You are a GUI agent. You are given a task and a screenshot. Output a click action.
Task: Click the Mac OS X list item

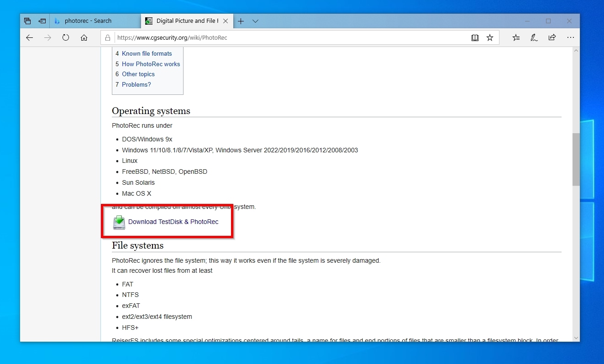(137, 194)
